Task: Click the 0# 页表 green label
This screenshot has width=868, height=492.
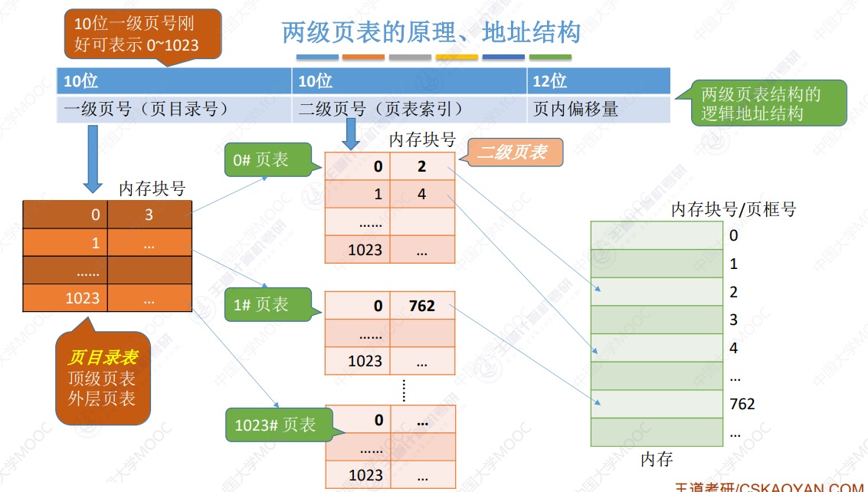Action: click(268, 159)
